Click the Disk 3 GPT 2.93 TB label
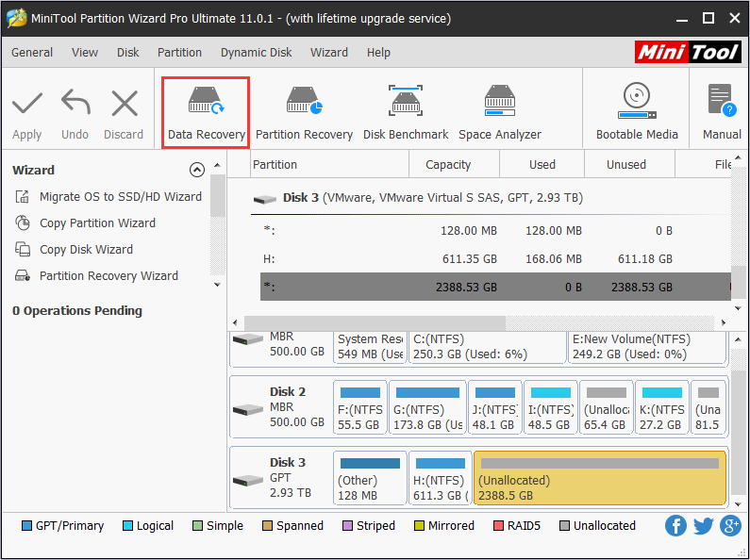 (x=291, y=477)
